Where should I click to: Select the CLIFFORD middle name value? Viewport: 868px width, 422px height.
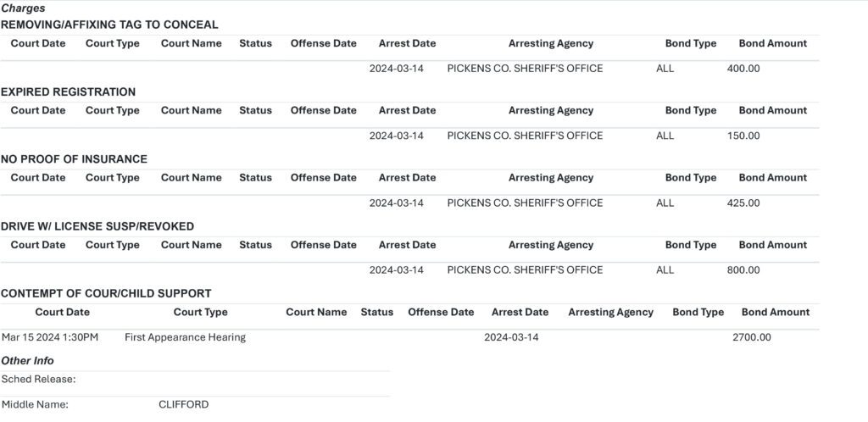pyautogui.click(x=184, y=404)
